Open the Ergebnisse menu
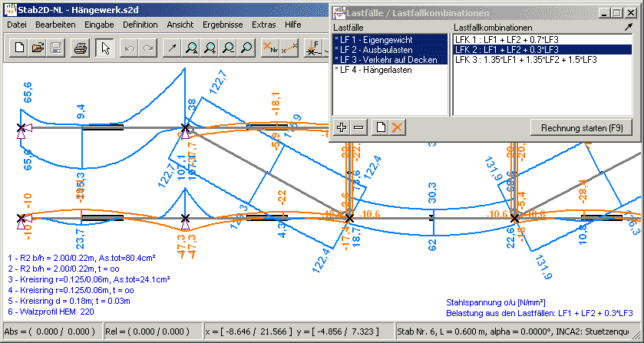 (223, 25)
